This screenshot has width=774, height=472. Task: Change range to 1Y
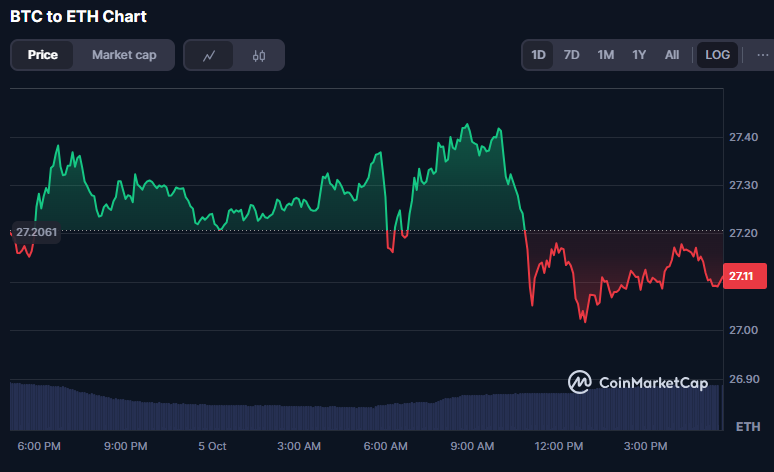tap(639, 55)
